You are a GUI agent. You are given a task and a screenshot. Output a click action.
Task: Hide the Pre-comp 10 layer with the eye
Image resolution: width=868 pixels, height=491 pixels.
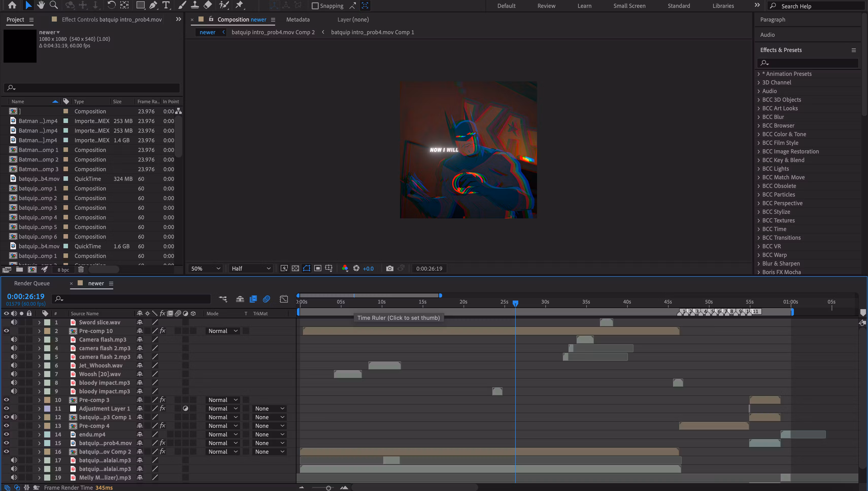point(6,331)
